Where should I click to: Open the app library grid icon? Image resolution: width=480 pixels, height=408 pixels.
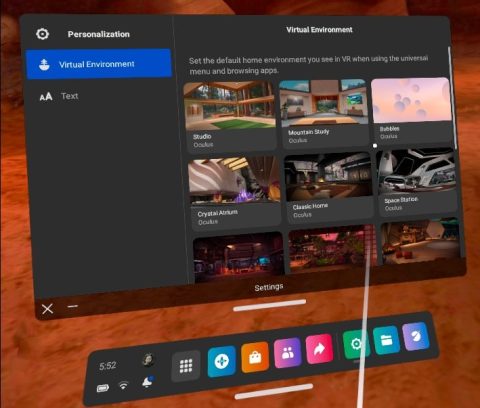click(186, 366)
